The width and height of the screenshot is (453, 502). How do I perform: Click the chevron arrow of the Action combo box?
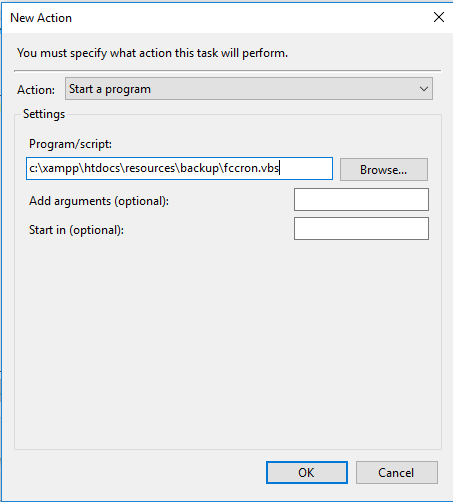click(x=424, y=89)
